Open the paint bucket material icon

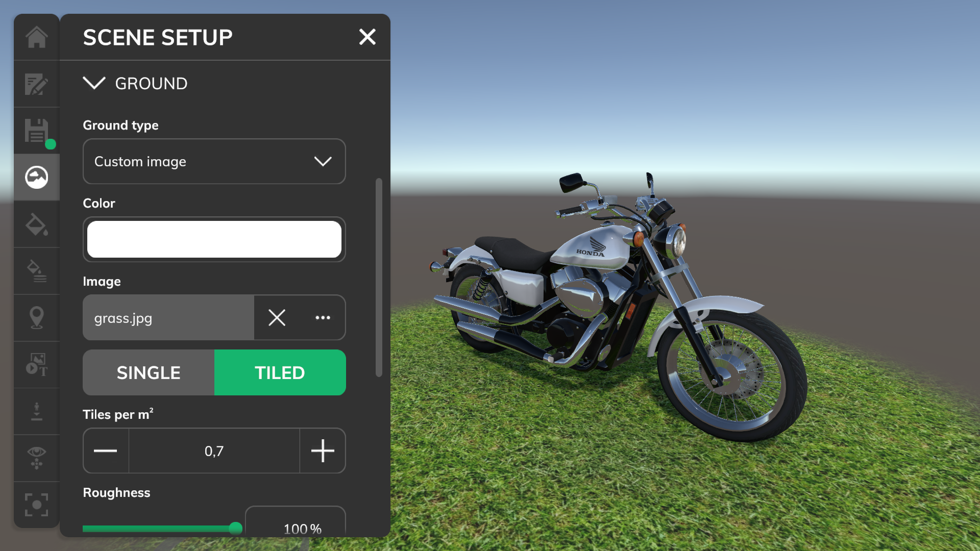coord(37,224)
